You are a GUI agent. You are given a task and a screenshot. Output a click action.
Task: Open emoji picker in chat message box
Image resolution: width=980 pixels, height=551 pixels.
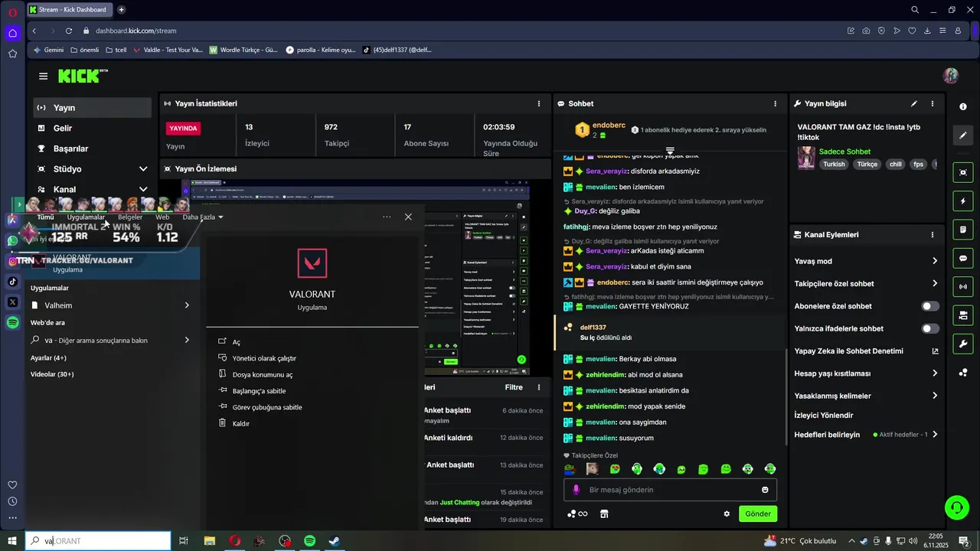pos(765,490)
